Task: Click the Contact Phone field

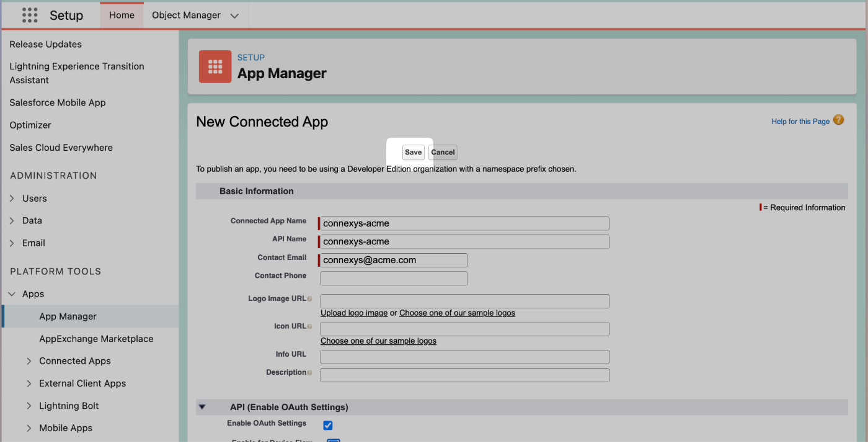Action: click(394, 278)
